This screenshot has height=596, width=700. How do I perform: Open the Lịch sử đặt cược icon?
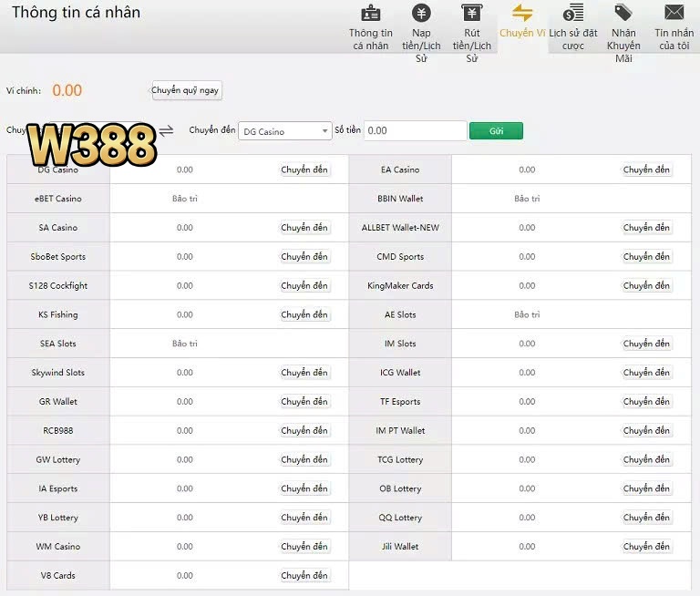click(573, 13)
